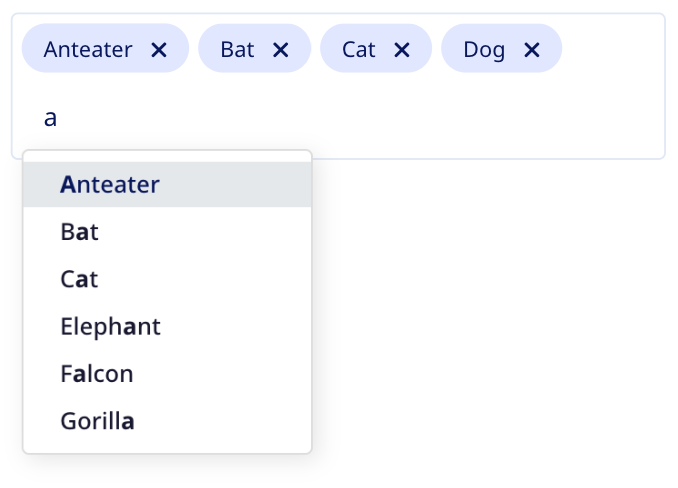
Task: Select the Bat chip text
Action: [x=237, y=50]
